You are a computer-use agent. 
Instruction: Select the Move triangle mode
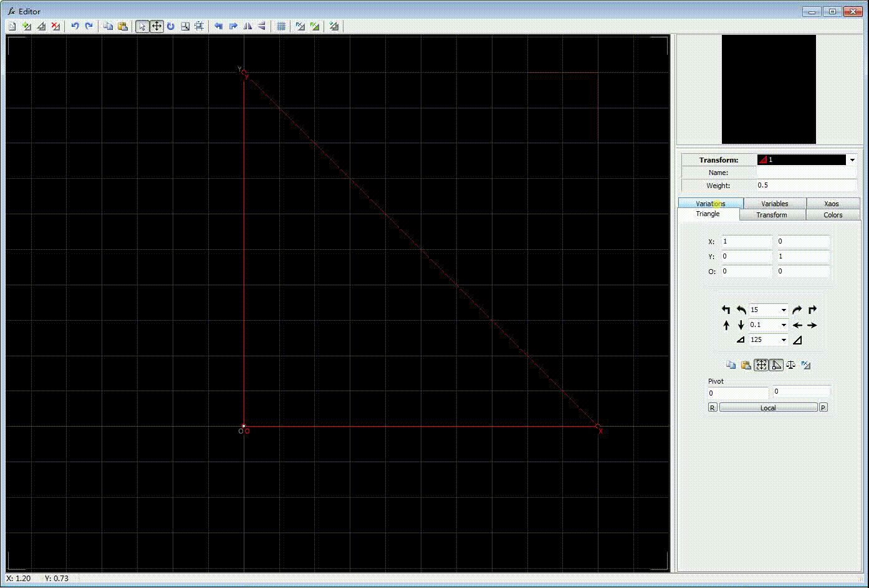click(156, 26)
